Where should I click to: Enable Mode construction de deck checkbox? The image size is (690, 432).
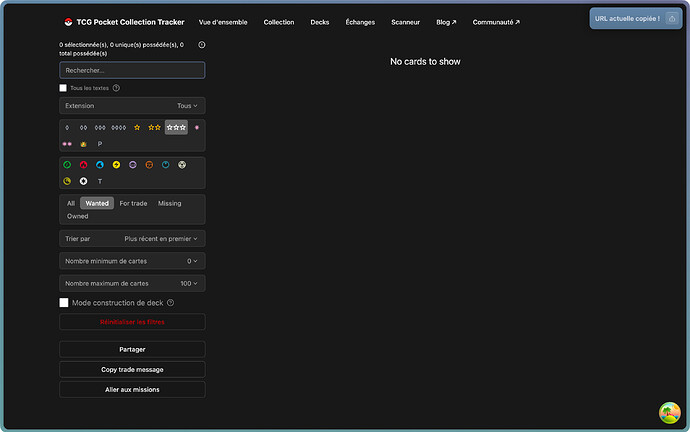pos(64,303)
